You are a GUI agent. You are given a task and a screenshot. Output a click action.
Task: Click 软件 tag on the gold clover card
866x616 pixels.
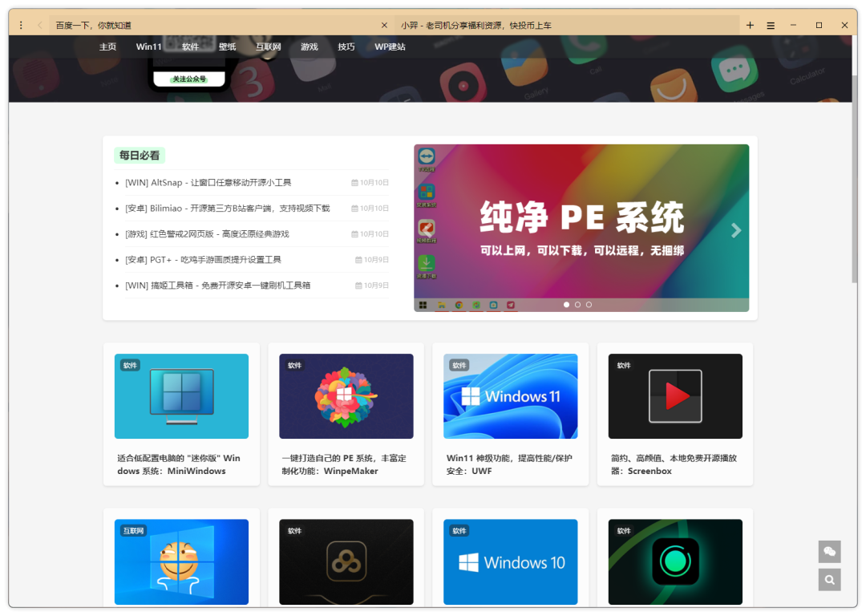click(x=295, y=531)
